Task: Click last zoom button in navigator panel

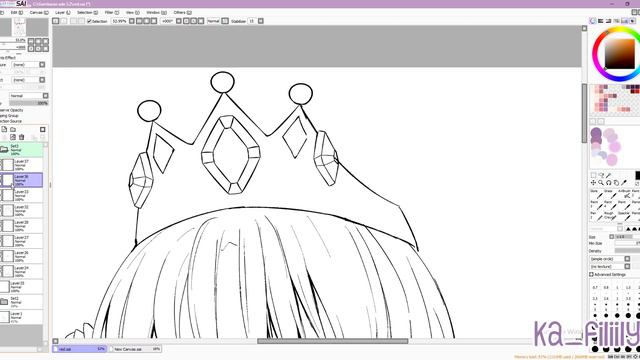Action: 46,41
